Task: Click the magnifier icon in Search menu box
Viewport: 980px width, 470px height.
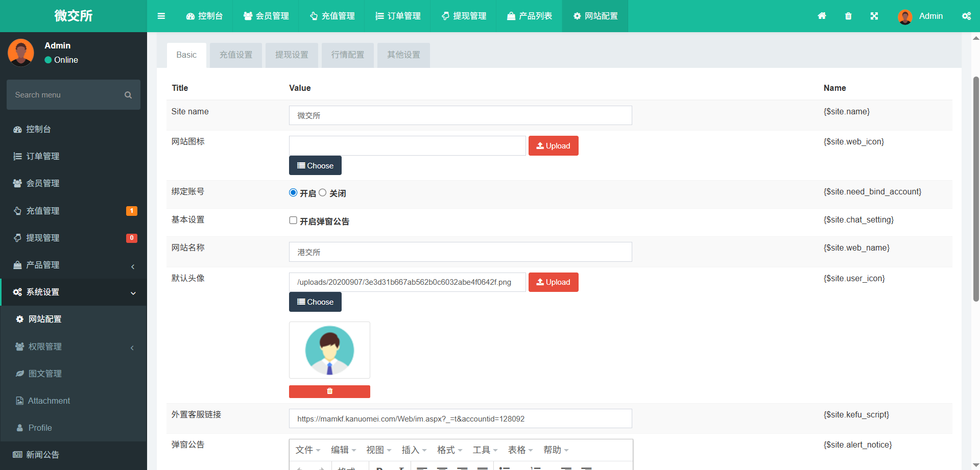Action: (128, 95)
